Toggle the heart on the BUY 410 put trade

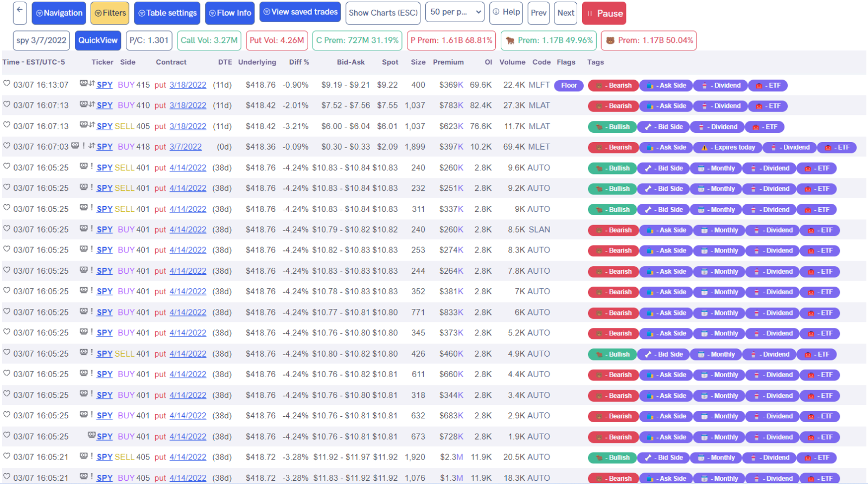(7, 105)
